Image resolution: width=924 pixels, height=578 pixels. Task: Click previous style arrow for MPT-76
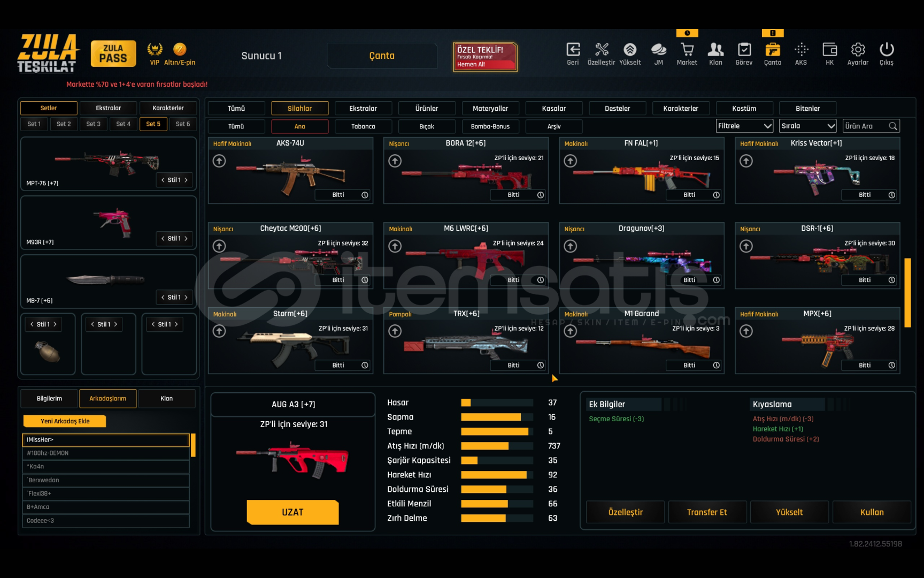point(163,180)
